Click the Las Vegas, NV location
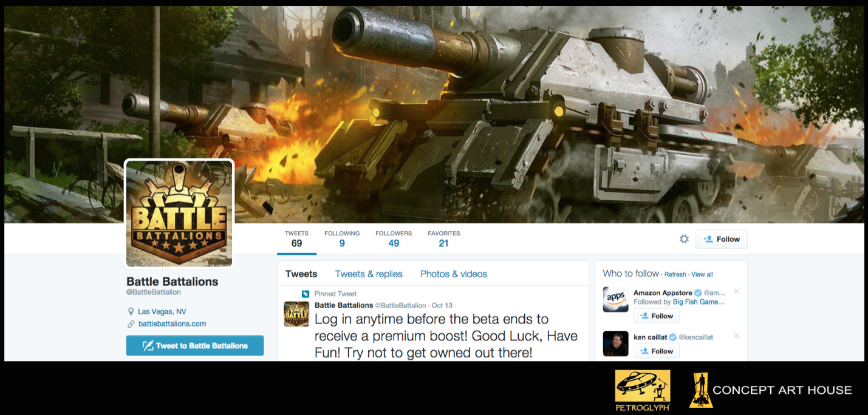 tap(162, 311)
